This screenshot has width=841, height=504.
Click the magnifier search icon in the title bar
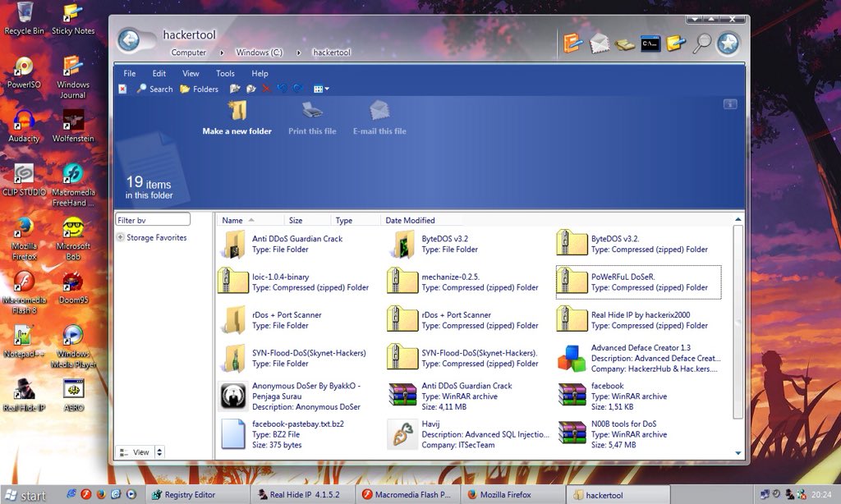(704, 44)
